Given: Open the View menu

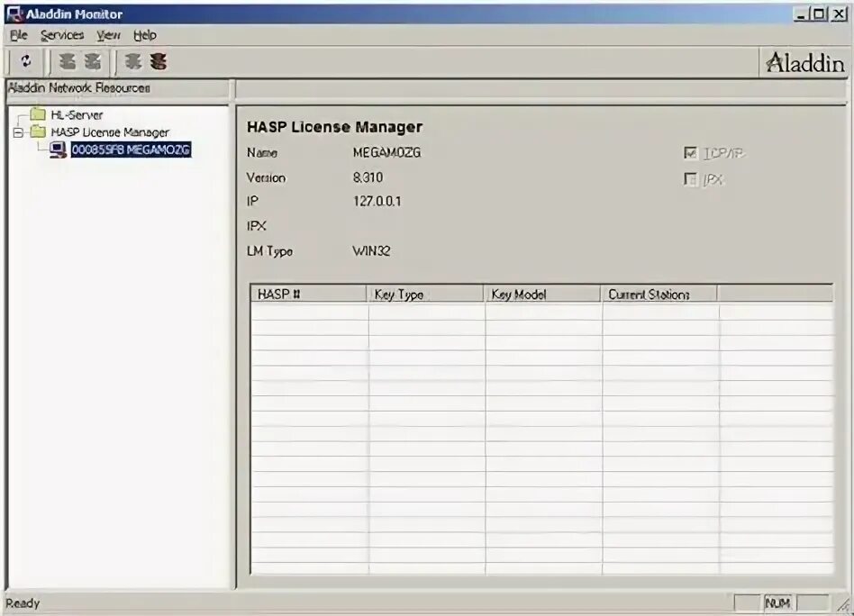Looking at the screenshot, I should [x=108, y=35].
